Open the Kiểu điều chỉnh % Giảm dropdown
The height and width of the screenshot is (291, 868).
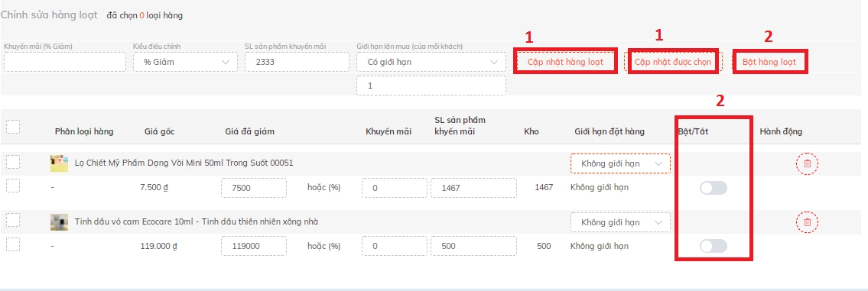185,62
